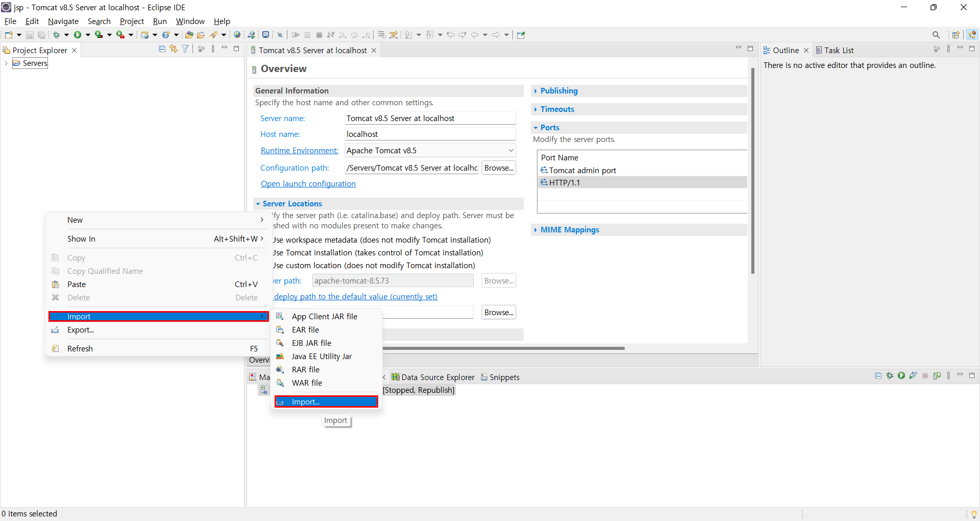
Task: Open the New submenu in context menu
Action: click(x=157, y=220)
